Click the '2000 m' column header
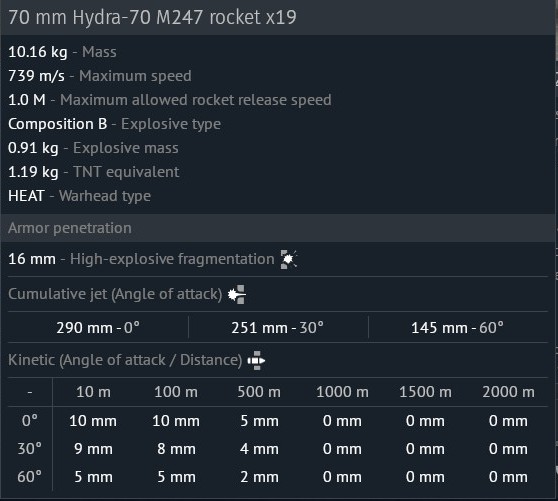The image size is (558, 501). point(509,392)
